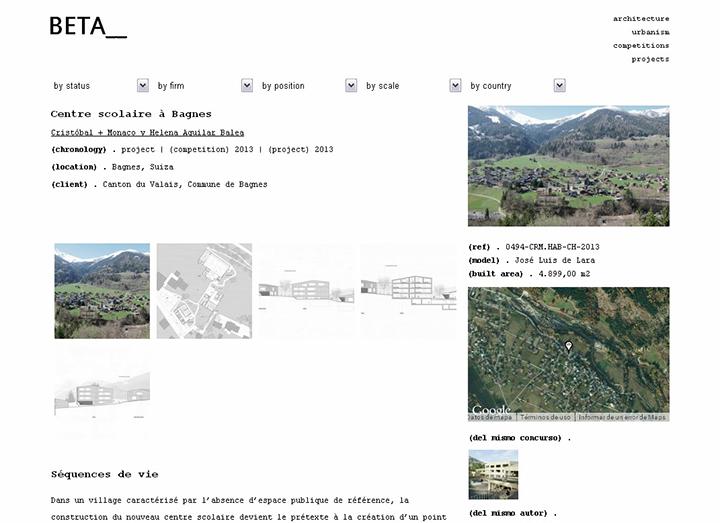Click the map location pin marker
This screenshot has height=523, width=720.
click(569, 347)
